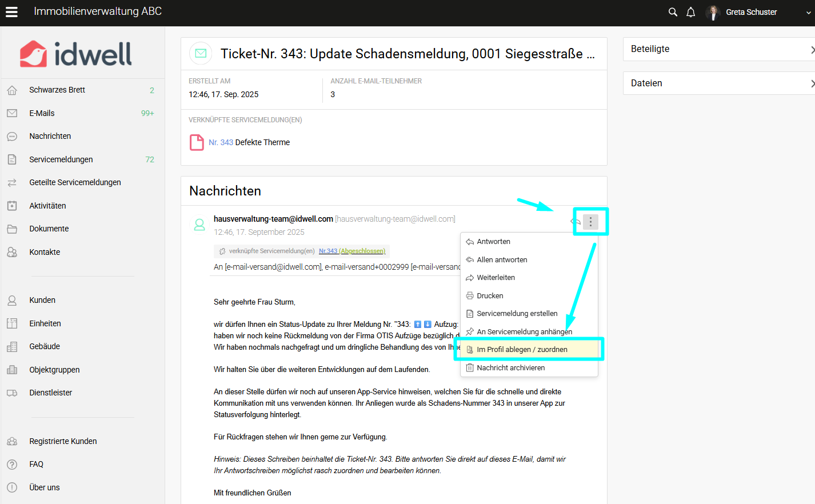Open linked 'Nr. 343 Defekte Therme'
Image resolution: width=815 pixels, height=504 pixels.
click(x=249, y=142)
